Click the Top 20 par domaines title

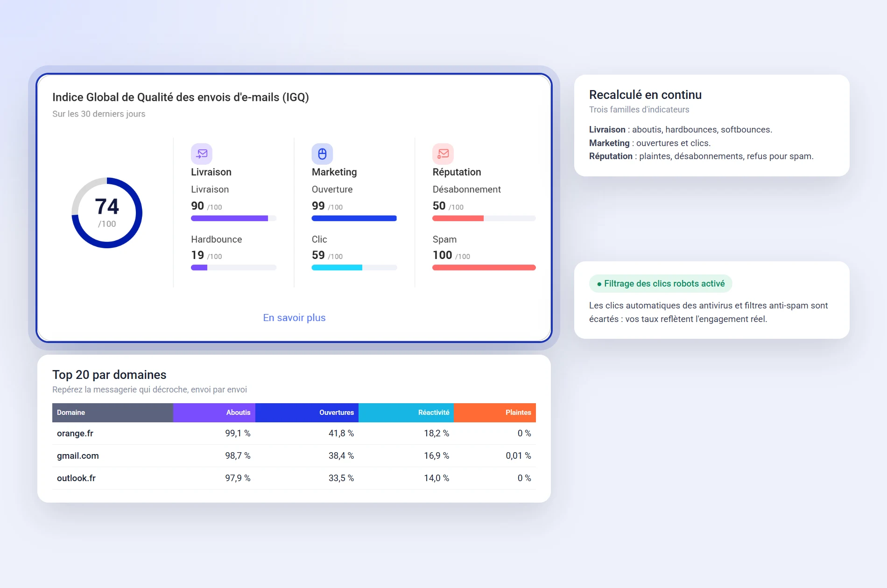coord(109,375)
